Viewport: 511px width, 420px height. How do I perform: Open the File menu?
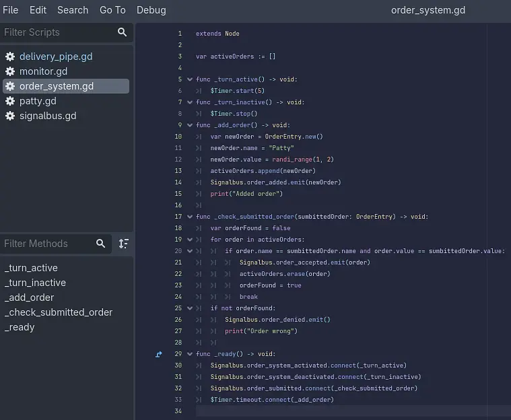click(x=11, y=10)
